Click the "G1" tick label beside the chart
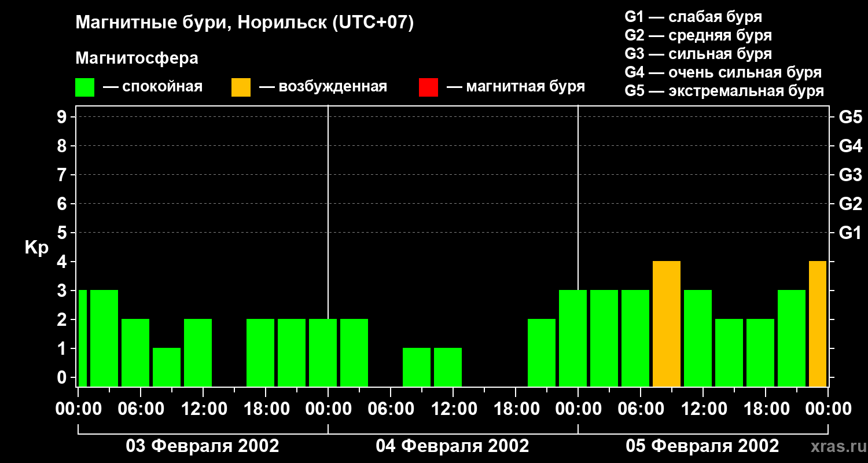 coord(850,233)
